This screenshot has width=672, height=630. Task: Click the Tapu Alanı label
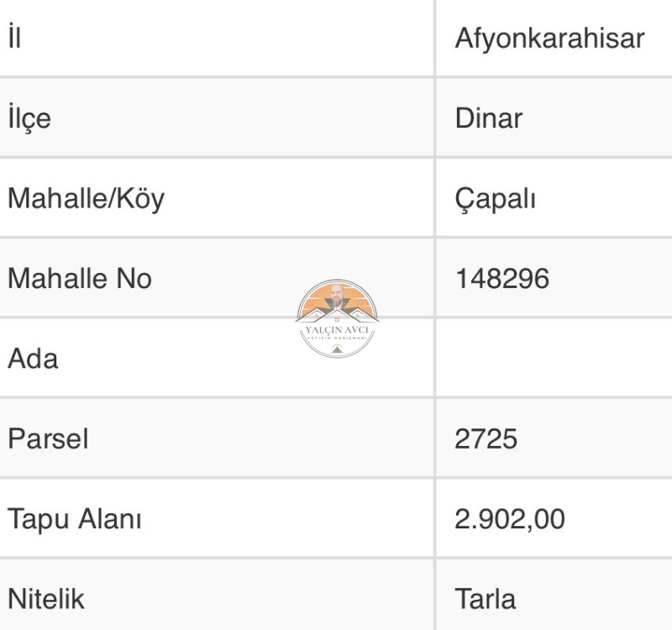point(75,519)
